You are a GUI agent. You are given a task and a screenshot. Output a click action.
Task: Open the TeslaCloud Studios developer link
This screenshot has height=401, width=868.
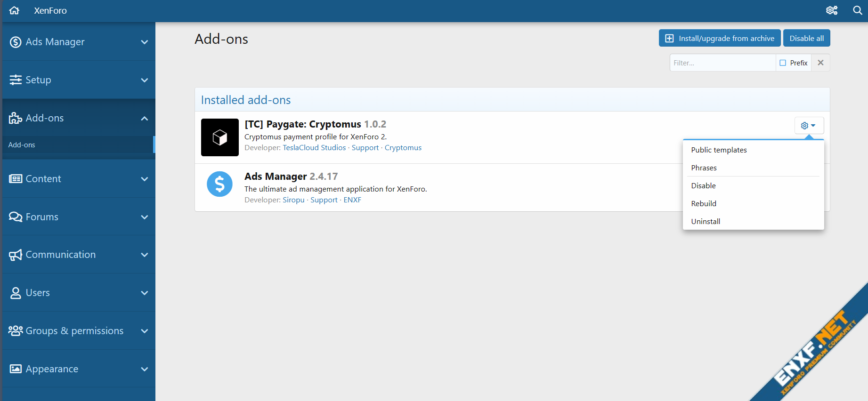(314, 148)
